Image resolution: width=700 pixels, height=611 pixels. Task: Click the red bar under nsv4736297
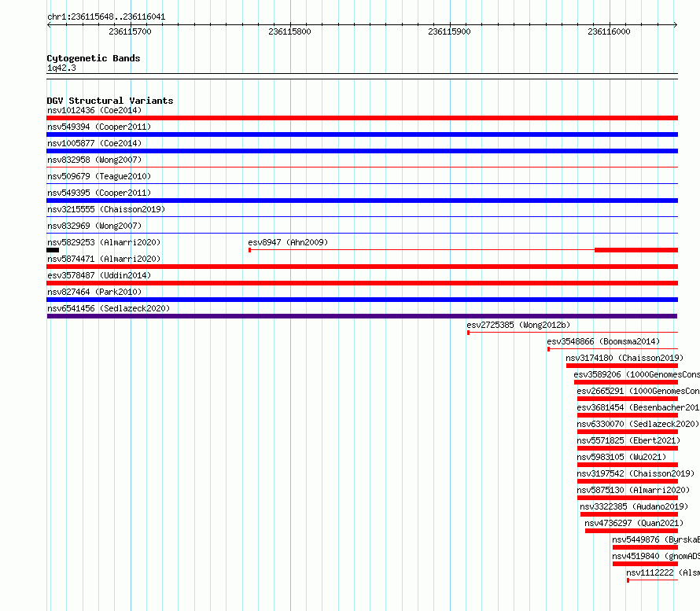(632, 531)
